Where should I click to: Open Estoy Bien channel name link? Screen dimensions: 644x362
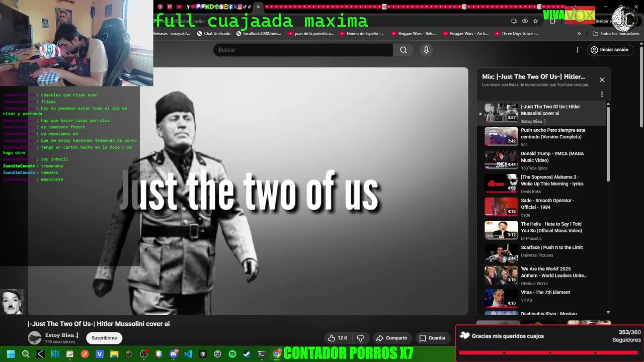[61, 335]
